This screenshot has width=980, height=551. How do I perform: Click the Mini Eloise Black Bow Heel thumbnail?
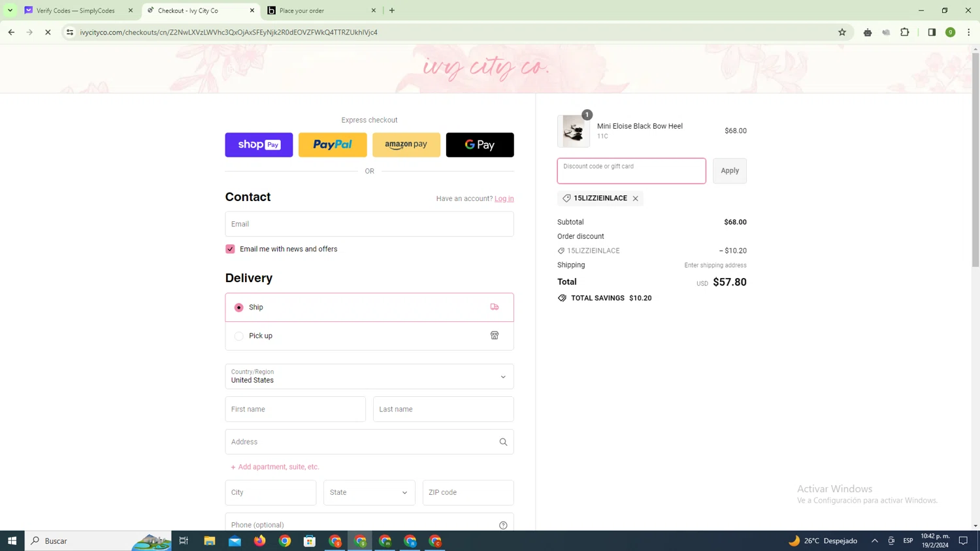click(x=574, y=131)
